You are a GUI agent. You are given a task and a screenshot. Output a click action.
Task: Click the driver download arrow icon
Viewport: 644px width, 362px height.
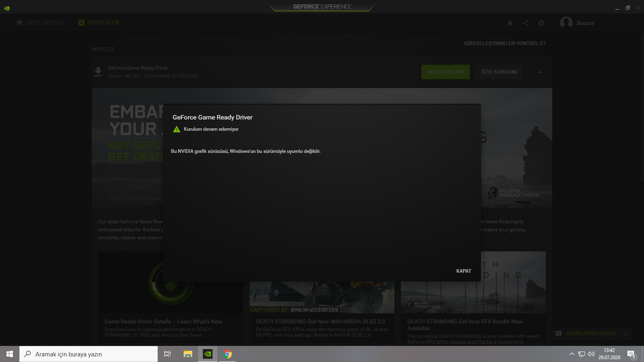(x=98, y=72)
